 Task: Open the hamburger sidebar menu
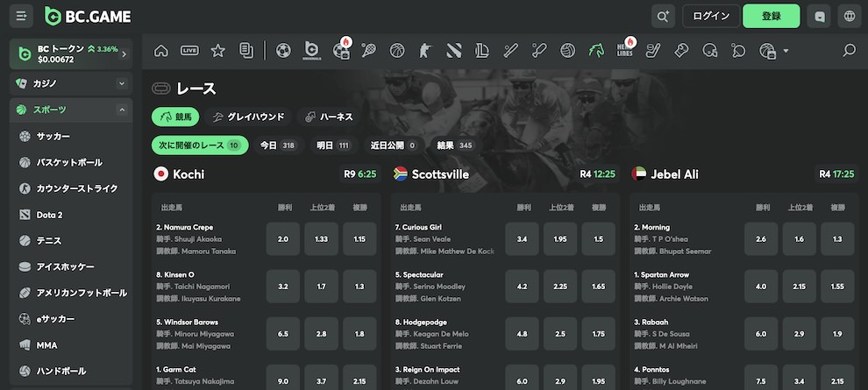(x=21, y=16)
